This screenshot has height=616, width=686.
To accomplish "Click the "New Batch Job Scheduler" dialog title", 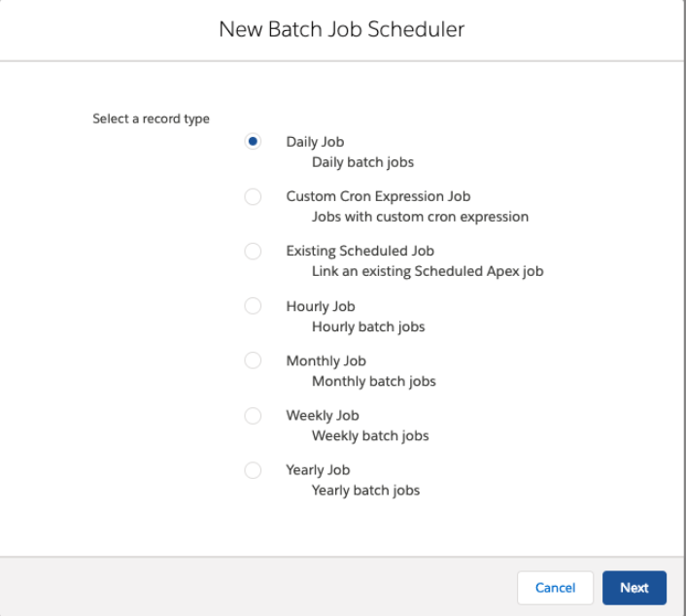I will [x=343, y=30].
